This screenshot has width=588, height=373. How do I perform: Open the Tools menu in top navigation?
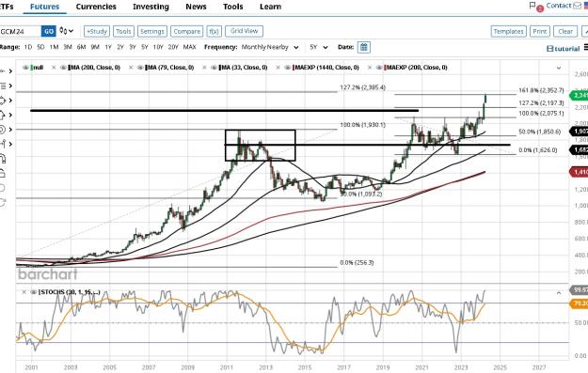pos(233,7)
